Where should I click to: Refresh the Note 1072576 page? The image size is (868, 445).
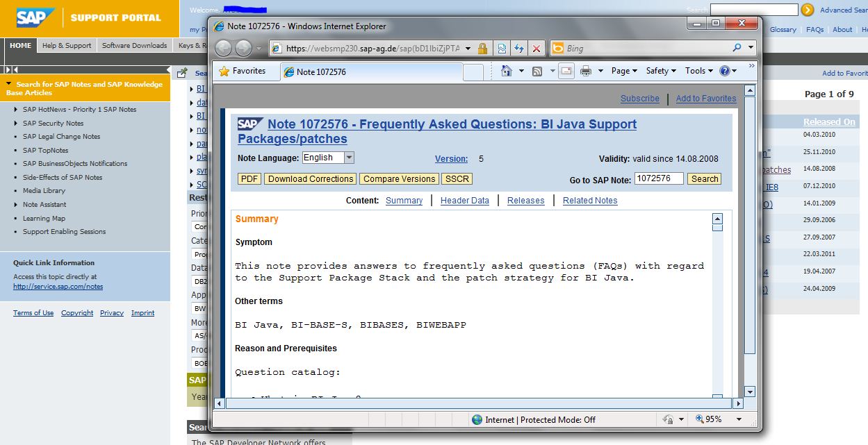[518, 49]
